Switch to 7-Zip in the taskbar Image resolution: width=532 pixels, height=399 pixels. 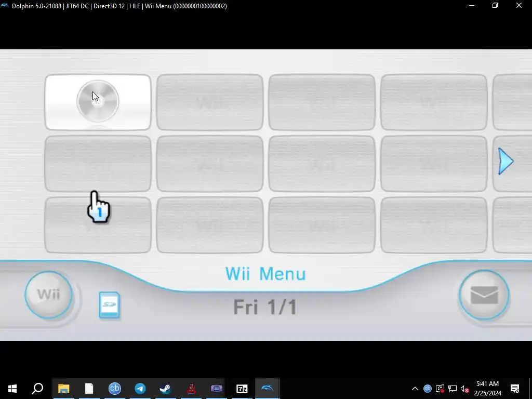pyautogui.click(x=242, y=389)
